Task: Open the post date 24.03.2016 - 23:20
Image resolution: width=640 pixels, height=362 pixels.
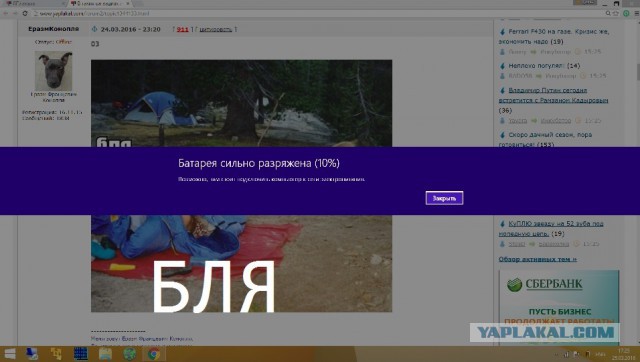Action: [131, 29]
